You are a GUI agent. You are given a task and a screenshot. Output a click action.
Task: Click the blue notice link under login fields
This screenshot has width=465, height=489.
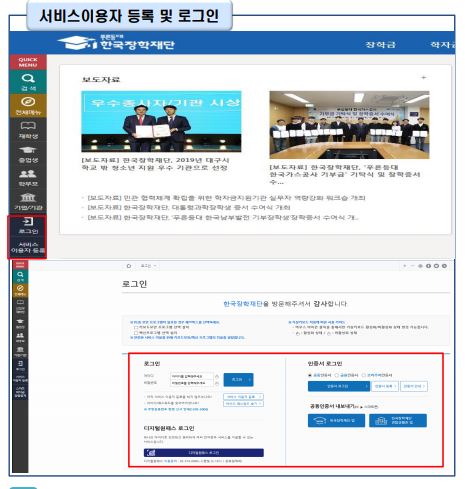[x=176, y=409]
